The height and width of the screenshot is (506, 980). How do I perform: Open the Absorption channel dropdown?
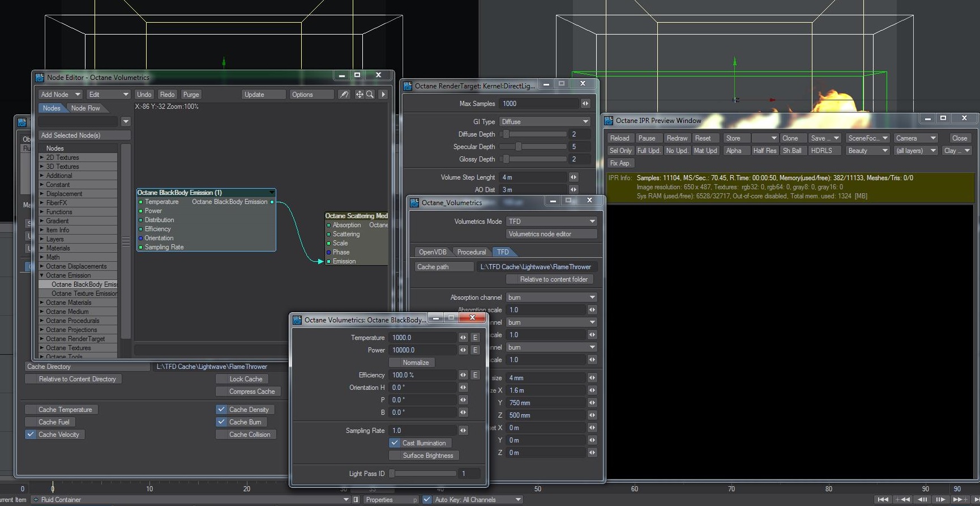click(551, 297)
